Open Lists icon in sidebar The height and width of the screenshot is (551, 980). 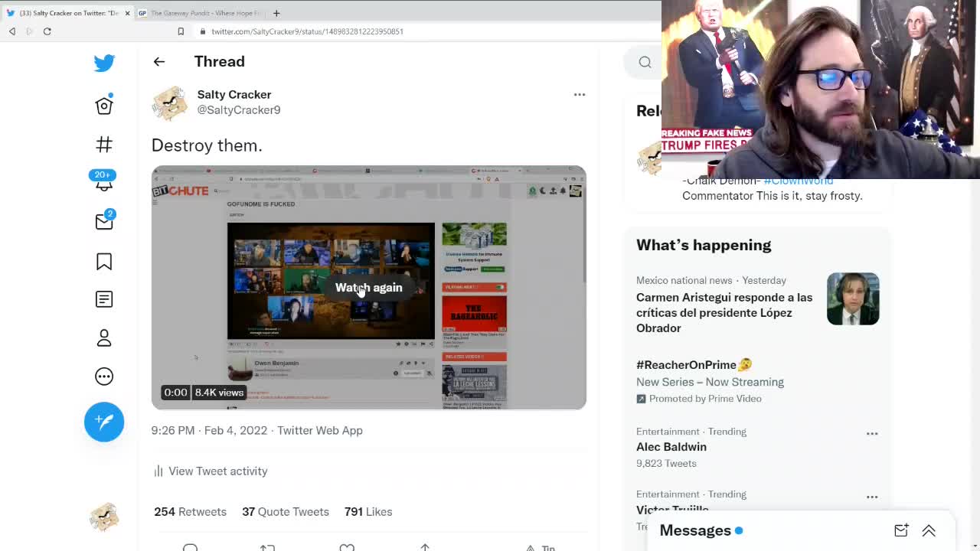click(104, 299)
